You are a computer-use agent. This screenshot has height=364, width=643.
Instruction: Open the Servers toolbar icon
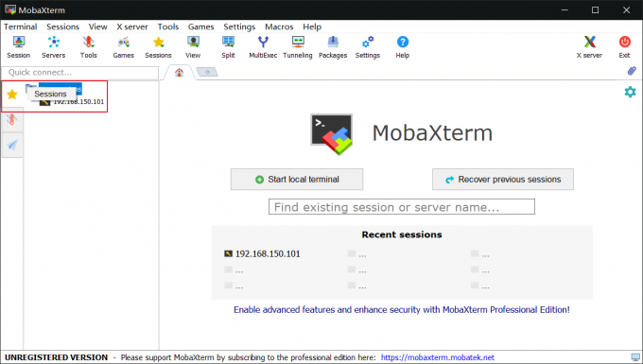(x=53, y=47)
